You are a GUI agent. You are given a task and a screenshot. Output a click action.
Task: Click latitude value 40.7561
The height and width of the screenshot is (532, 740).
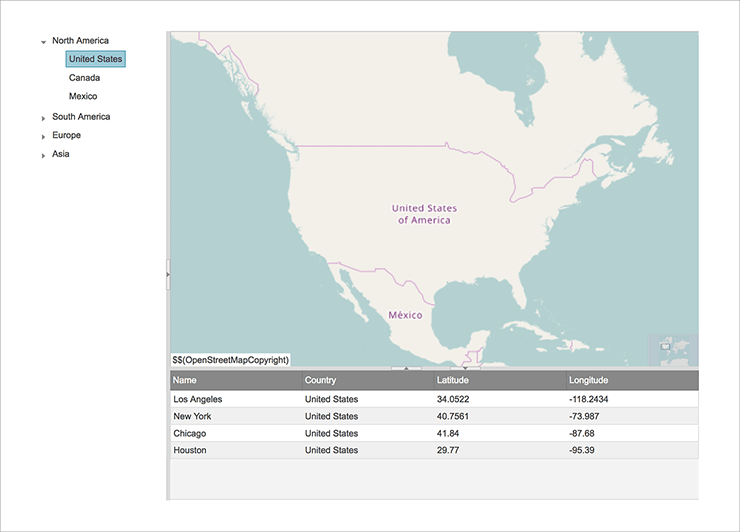[453, 416]
